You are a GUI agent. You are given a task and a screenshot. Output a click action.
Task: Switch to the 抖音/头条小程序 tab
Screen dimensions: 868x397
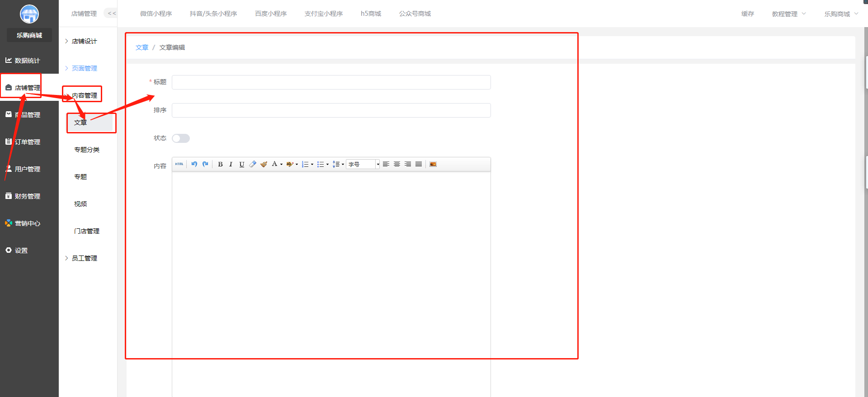[213, 14]
